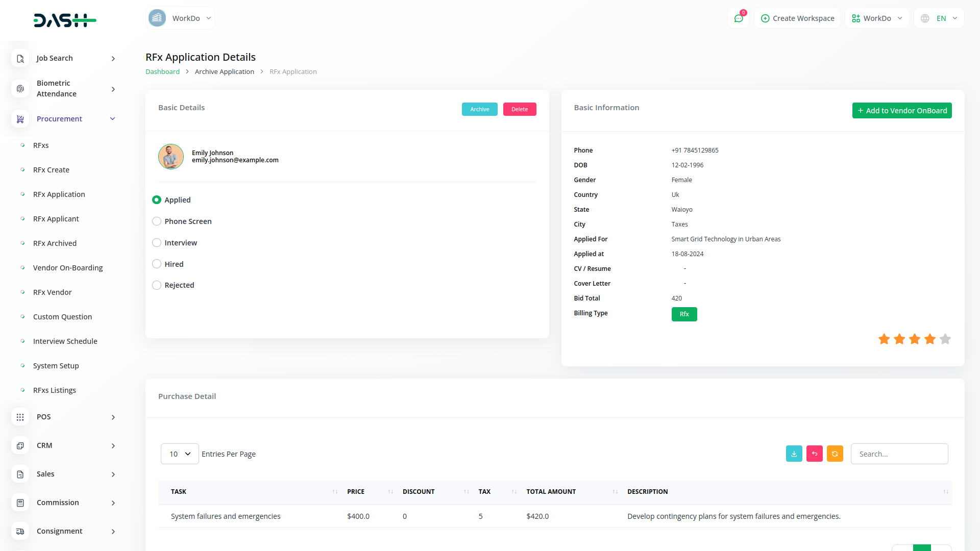
Task: Click the purchase detail Search field
Action: [899, 454]
